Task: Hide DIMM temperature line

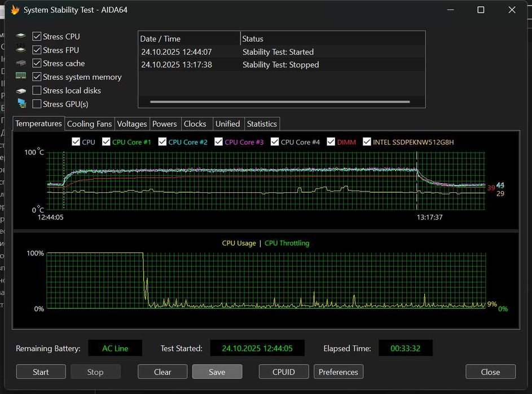Action: [x=331, y=141]
